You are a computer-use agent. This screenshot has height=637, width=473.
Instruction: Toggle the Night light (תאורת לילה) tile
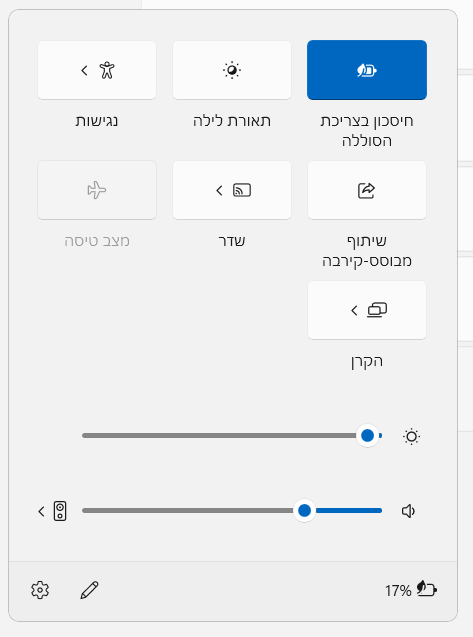pyautogui.click(x=232, y=70)
